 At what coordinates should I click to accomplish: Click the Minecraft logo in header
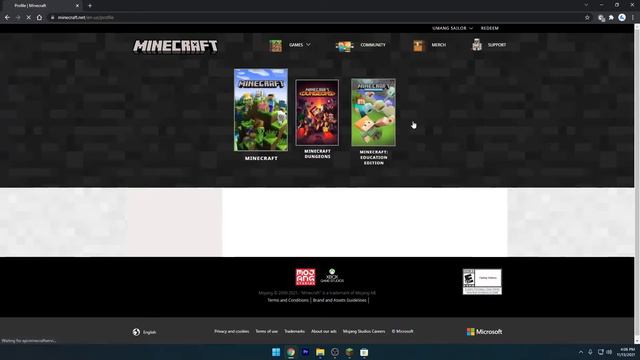[175, 46]
